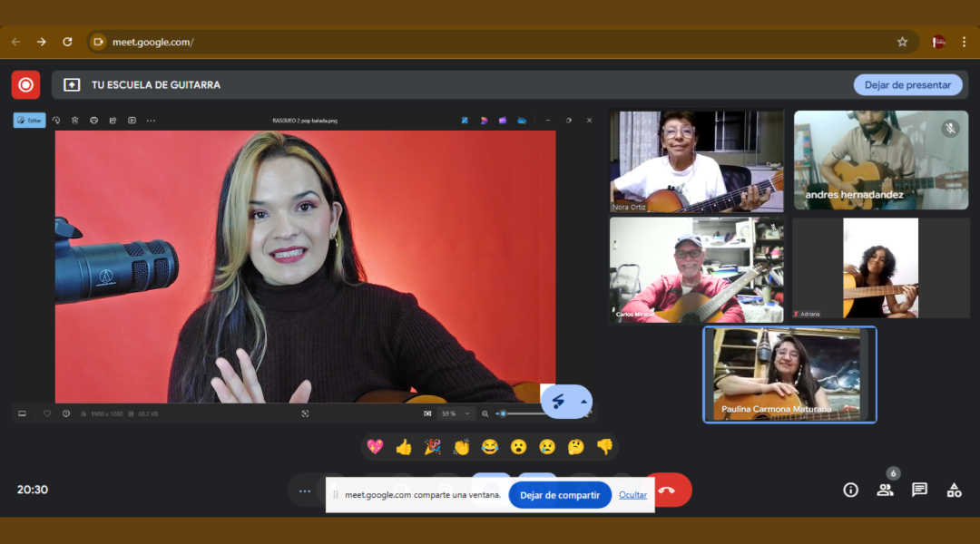Click the floating pen annotation button

pos(558,402)
